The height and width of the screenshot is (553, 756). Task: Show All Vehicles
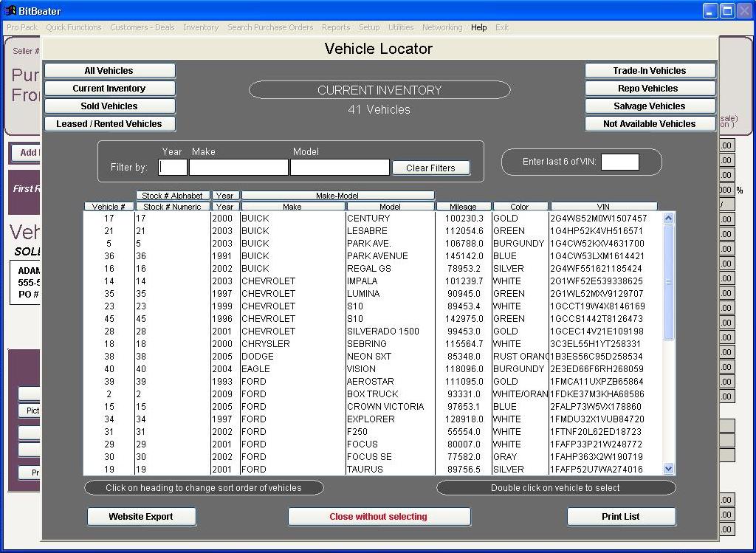click(x=109, y=70)
